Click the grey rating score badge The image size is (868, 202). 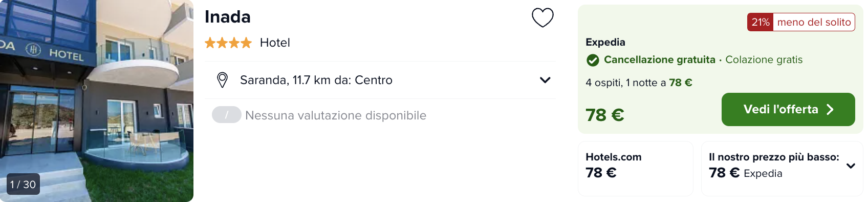coord(227,115)
